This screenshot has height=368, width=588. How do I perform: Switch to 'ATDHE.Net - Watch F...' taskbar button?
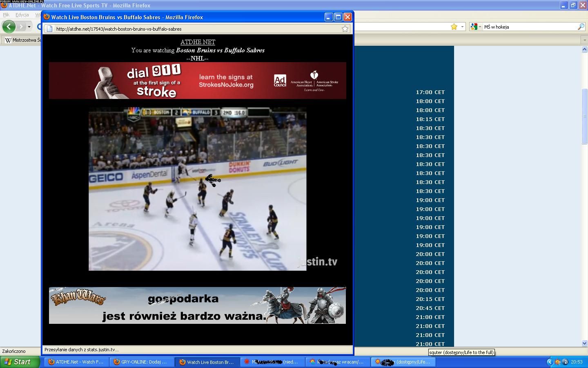[76, 362]
